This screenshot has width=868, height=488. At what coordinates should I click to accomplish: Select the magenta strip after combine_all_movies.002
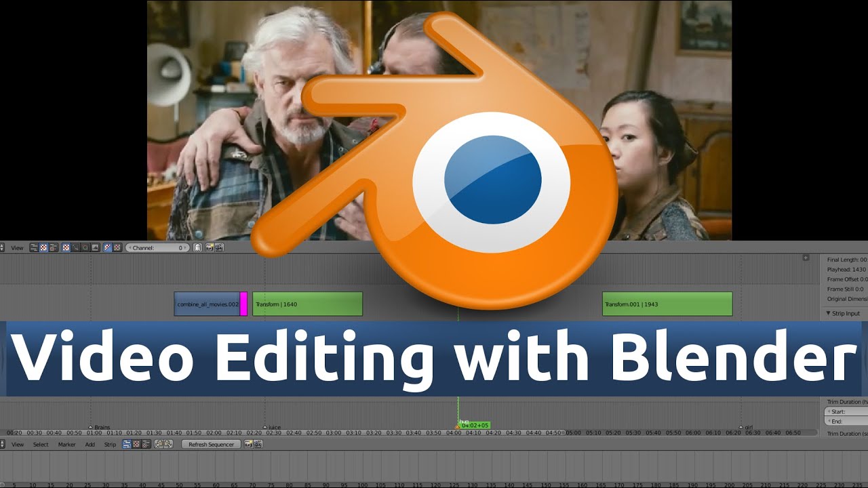click(x=243, y=304)
